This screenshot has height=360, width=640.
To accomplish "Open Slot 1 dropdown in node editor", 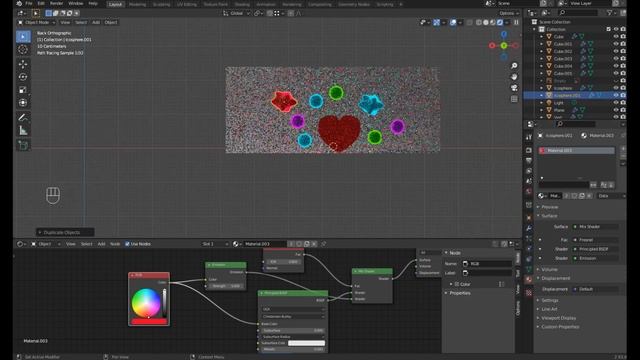I will pyautogui.click(x=215, y=244).
